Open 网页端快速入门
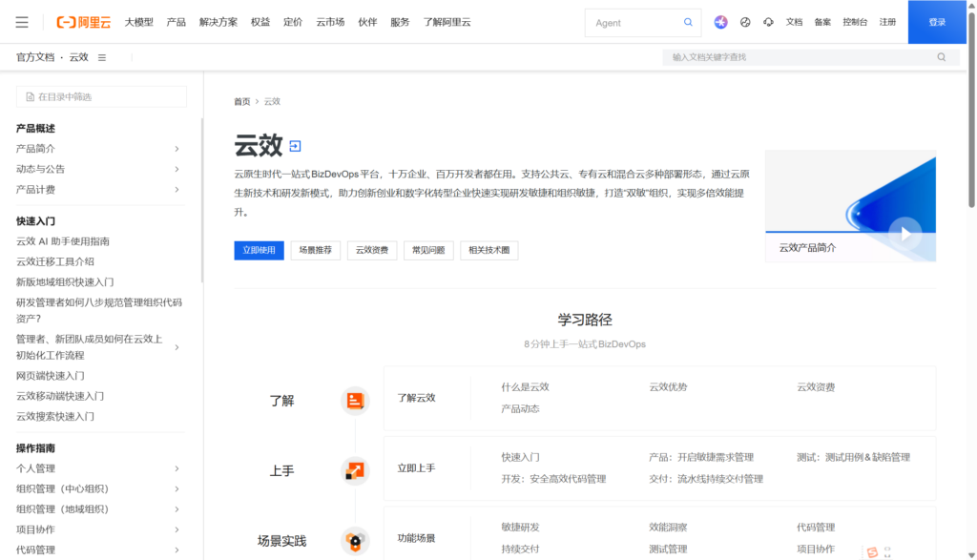 [51, 376]
